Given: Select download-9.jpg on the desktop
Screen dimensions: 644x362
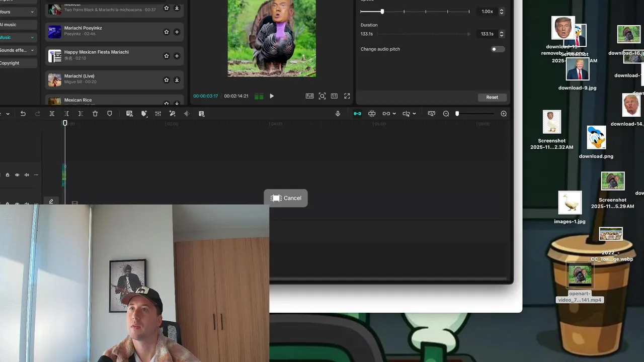Looking at the screenshot, I should 578,74.
